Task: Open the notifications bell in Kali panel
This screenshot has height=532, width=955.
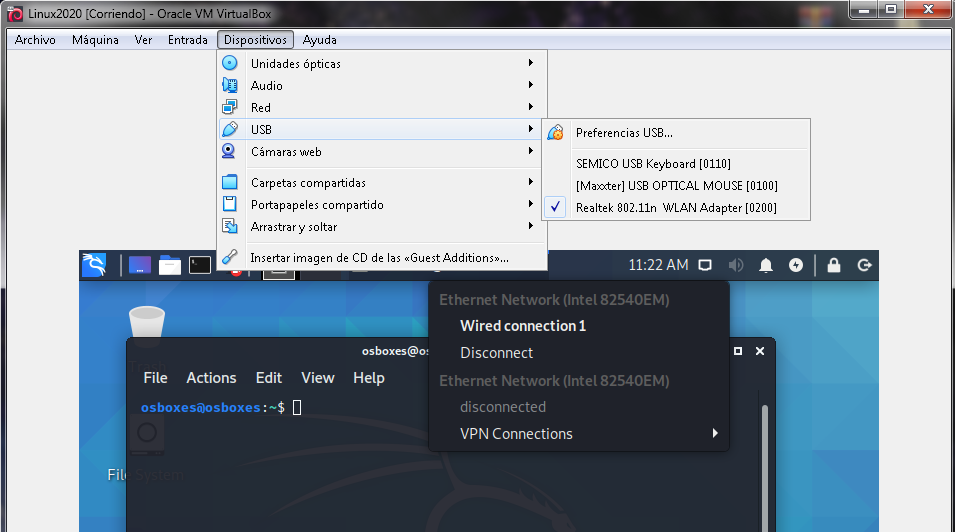Action: [766, 265]
